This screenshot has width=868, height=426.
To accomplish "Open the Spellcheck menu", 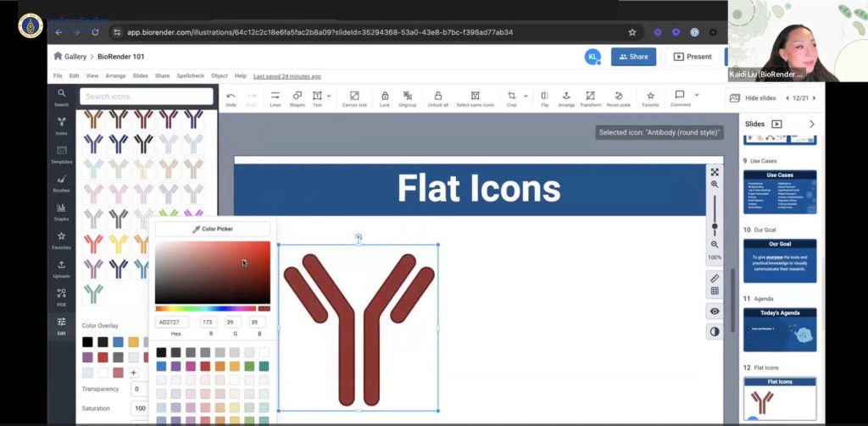I will (190, 75).
